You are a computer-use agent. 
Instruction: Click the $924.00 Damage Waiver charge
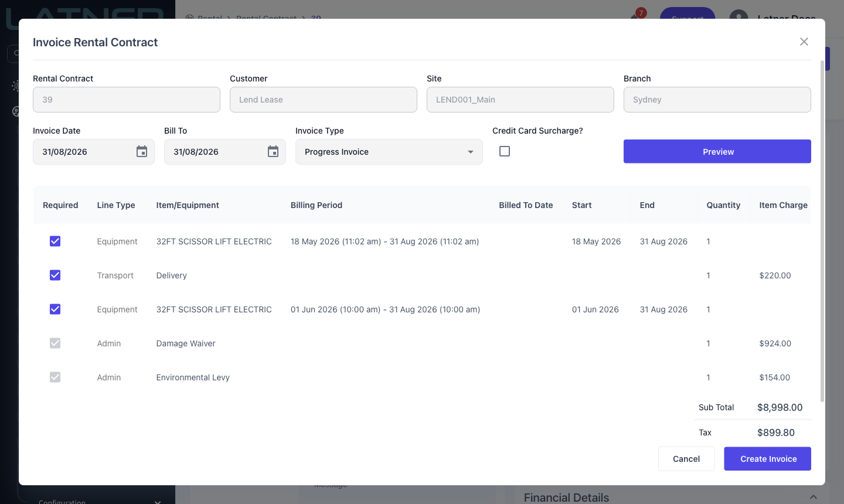(x=775, y=343)
